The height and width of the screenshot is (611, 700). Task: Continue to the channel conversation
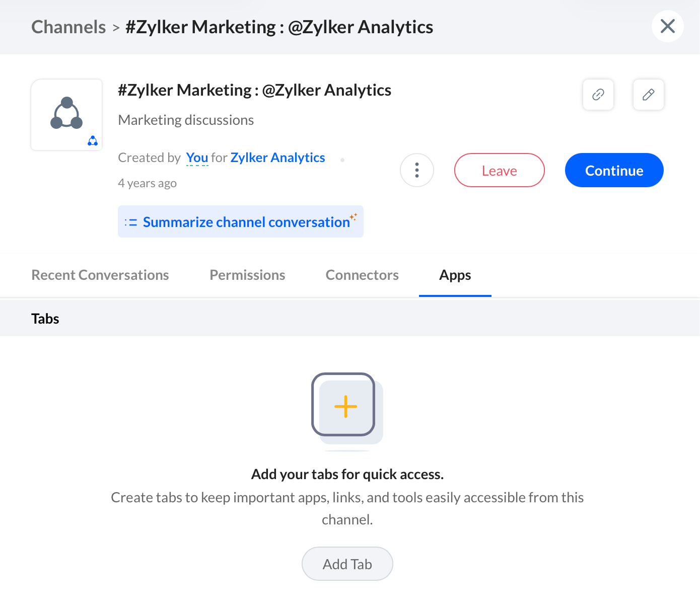pyautogui.click(x=614, y=170)
